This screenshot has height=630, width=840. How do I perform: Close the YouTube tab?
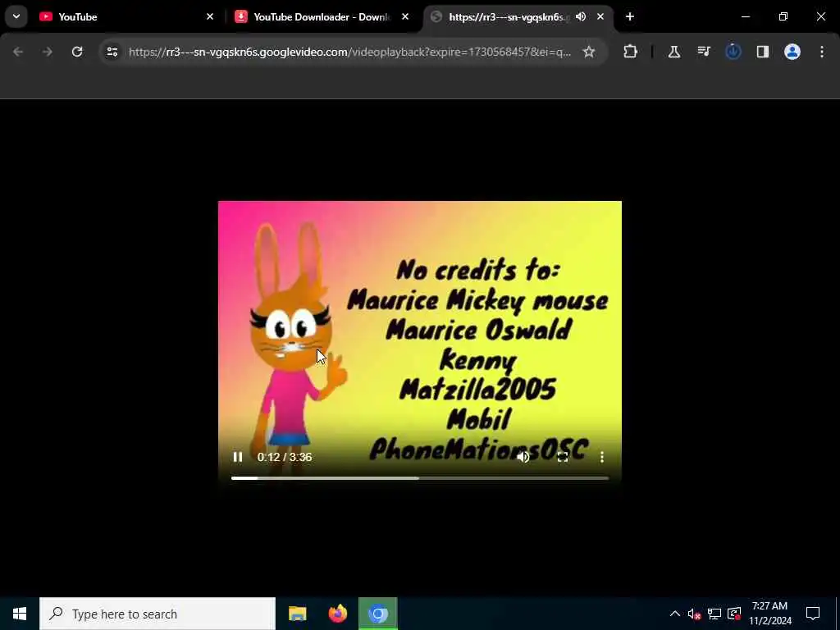210,17
